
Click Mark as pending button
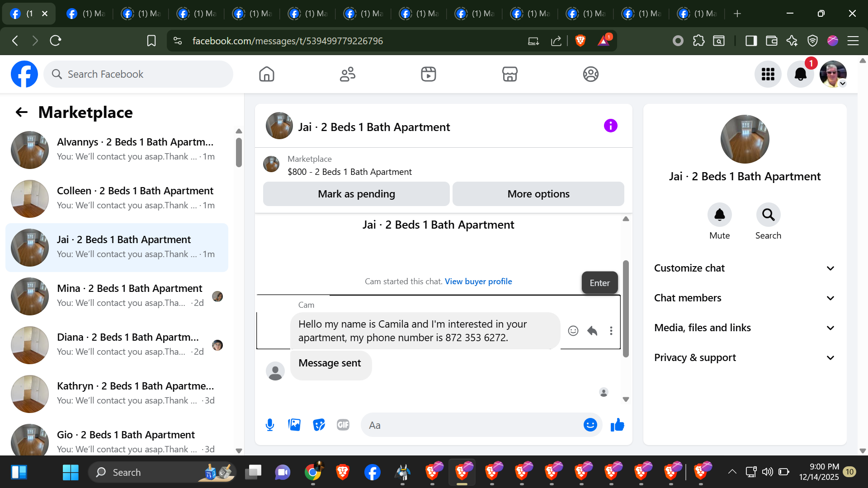point(356,194)
